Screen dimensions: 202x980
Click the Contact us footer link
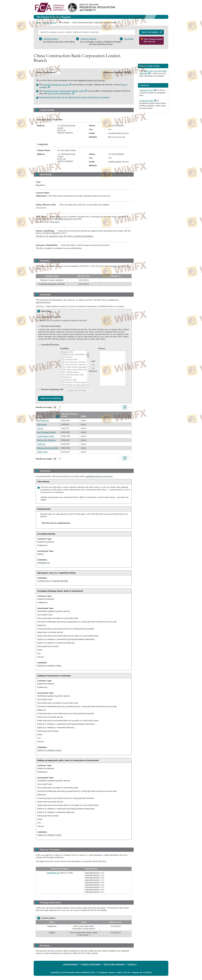(132, 964)
